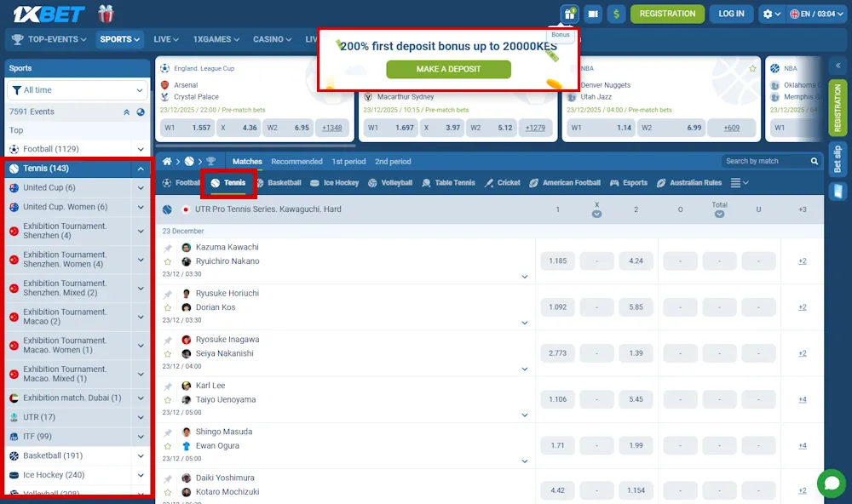Open the live chat bubble icon

tap(831, 483)
